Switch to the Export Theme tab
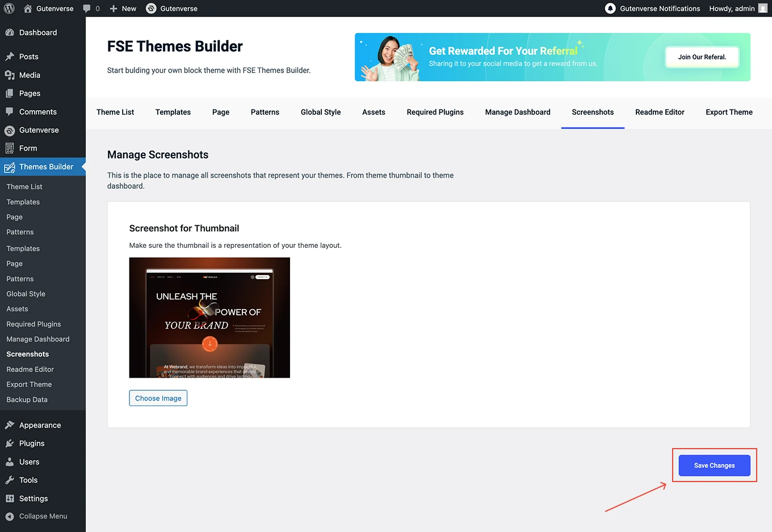Screen dimensions: 772x532 point(729,112)
